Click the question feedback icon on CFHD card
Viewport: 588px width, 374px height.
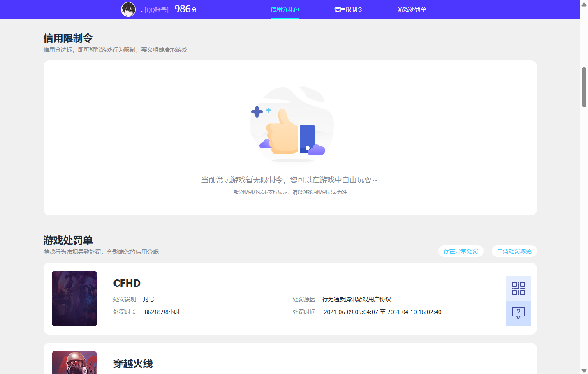pos(519,313)
